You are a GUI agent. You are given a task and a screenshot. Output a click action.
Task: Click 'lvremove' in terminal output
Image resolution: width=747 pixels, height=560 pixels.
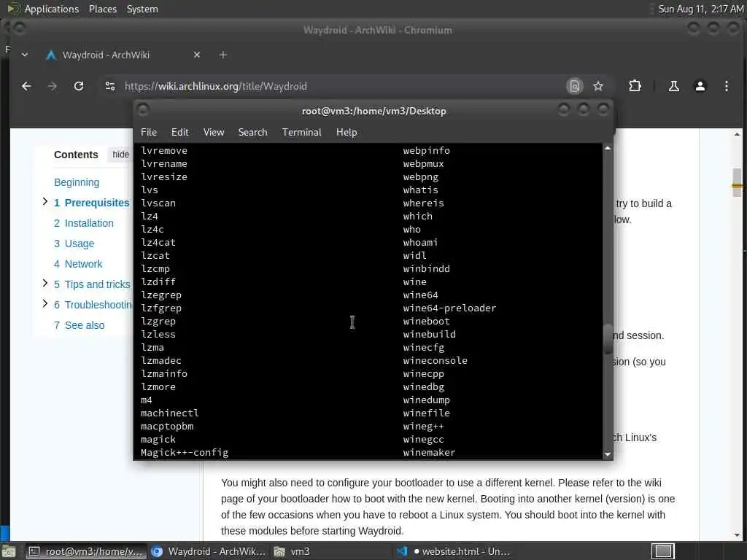[164, 150]
